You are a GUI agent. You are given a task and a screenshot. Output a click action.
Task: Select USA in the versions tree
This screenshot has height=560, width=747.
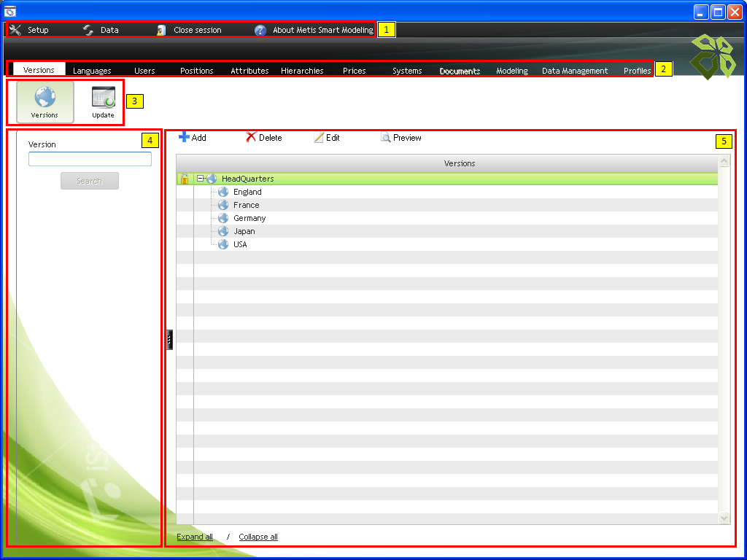(x=240, y=244)
